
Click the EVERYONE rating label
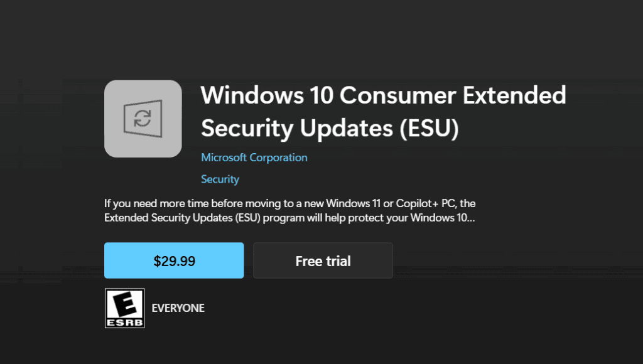click(x=179, y=308)
